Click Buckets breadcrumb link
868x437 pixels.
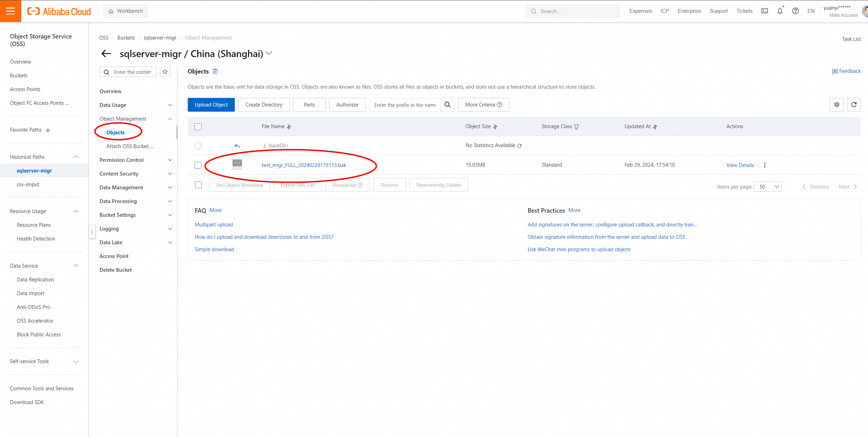tap(126, 38)
